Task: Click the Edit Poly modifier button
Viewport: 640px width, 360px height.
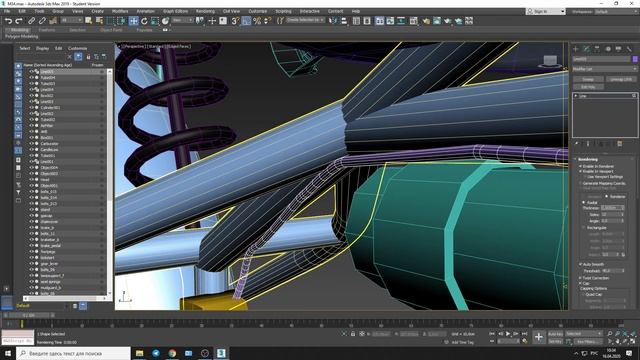Action: 588,87
